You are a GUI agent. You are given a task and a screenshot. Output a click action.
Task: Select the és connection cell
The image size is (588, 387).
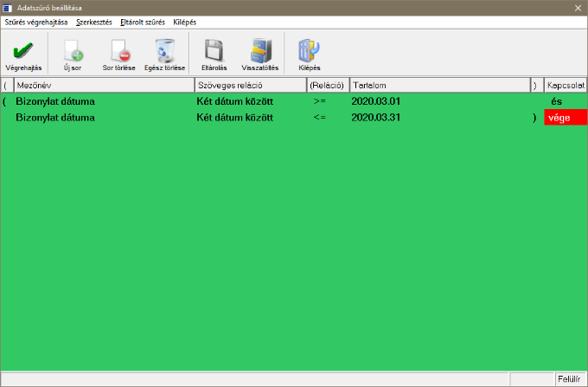point(566,101)
